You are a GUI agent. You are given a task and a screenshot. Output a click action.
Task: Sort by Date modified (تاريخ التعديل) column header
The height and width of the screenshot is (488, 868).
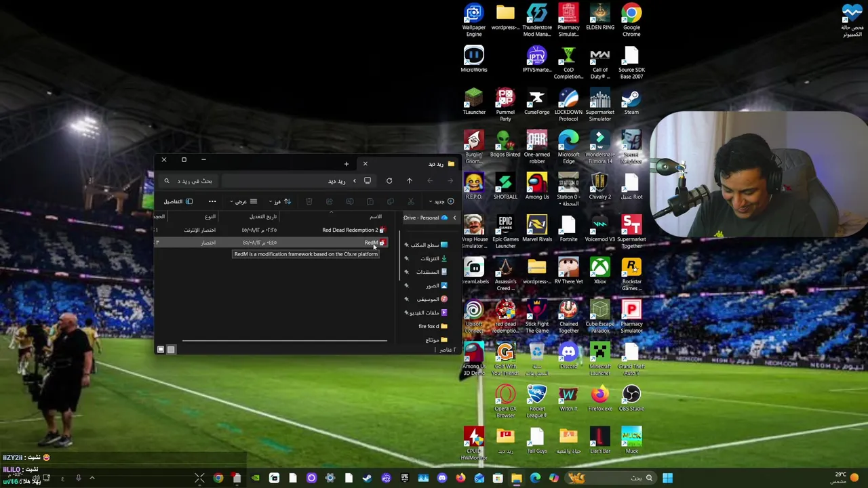click(x=263, y=216)
